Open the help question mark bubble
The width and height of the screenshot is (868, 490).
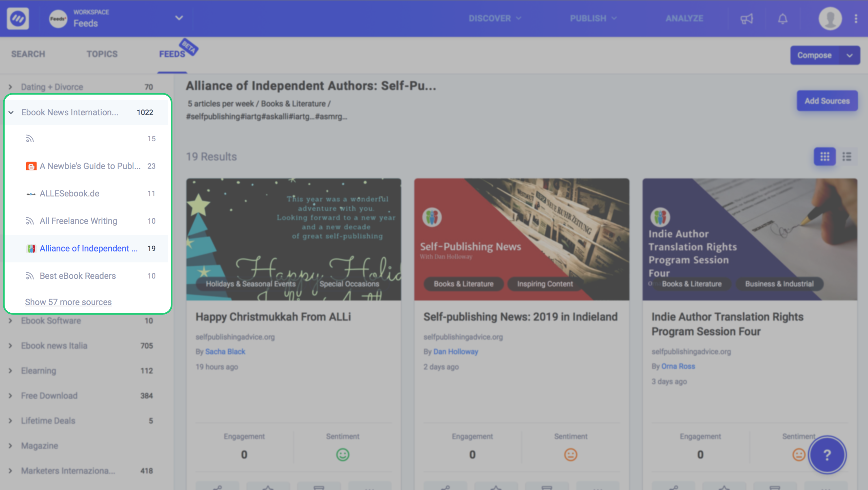pyautogui.click(x=827, y=455)
